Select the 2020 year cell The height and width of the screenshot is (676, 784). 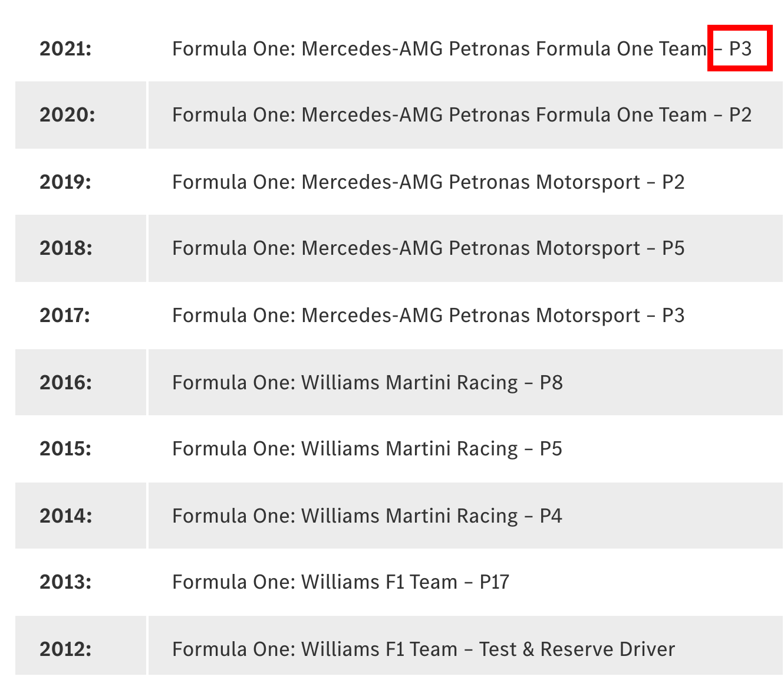tap(67, 114)
